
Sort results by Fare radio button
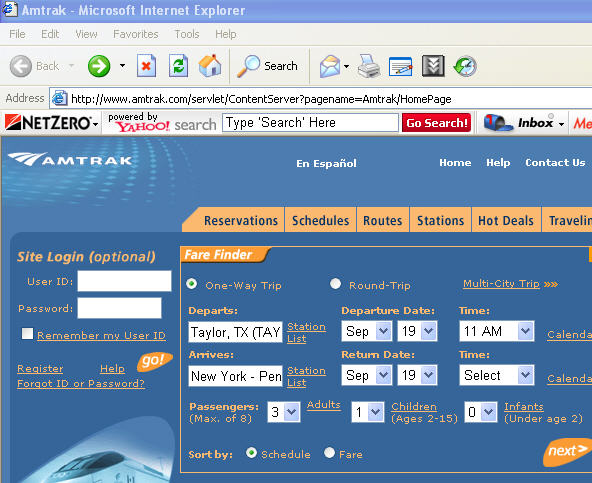coord(329,452)
